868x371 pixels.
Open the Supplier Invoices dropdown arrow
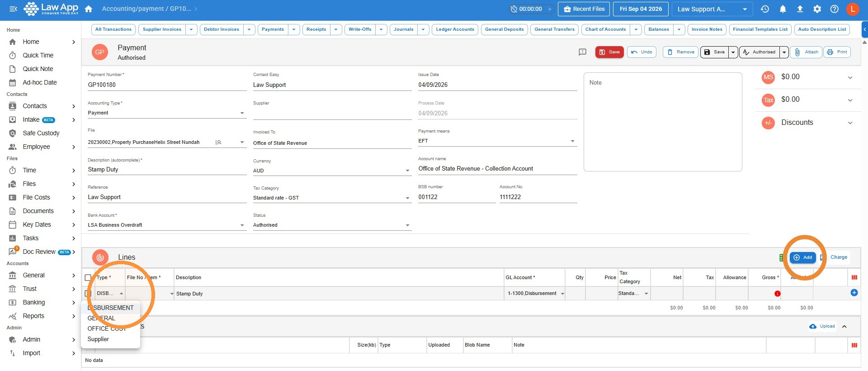(x=191, y=29)
